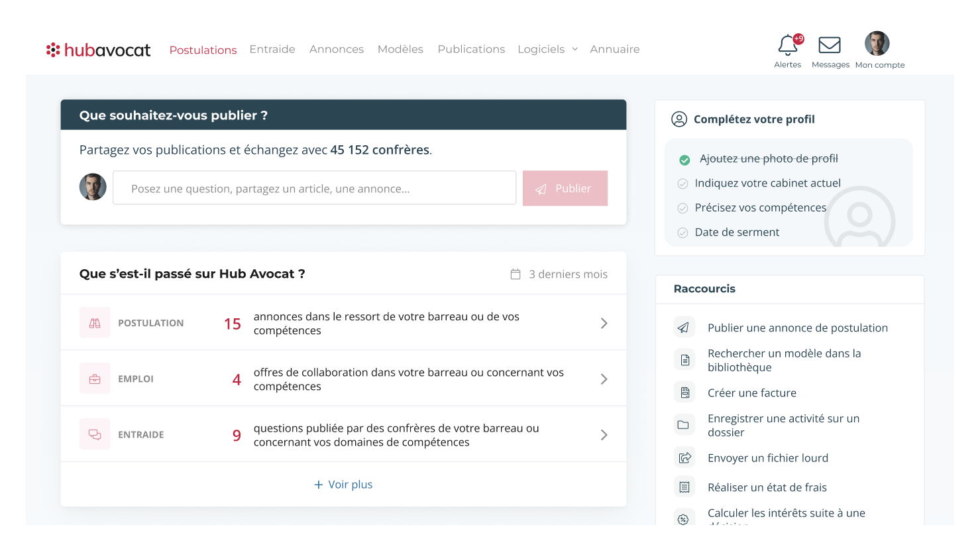Click the Emploi briefcase icon
The image size is (980, 551).
(95, 377)
